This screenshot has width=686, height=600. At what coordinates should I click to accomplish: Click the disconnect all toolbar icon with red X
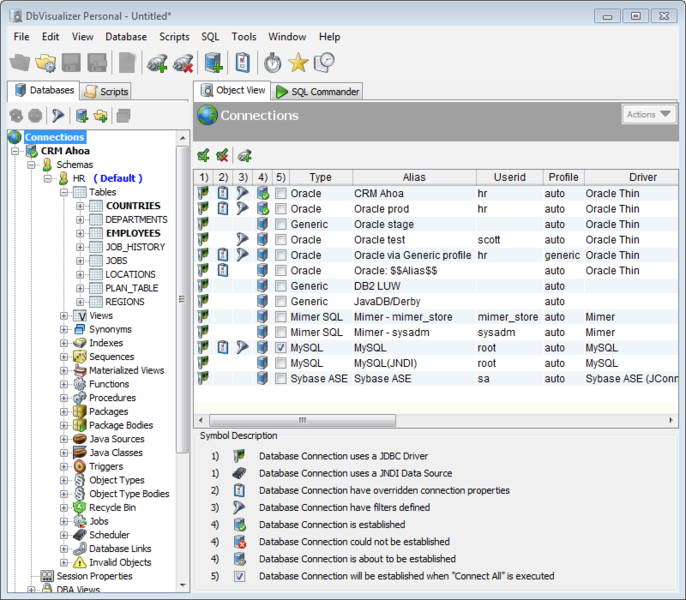point(182,63)
